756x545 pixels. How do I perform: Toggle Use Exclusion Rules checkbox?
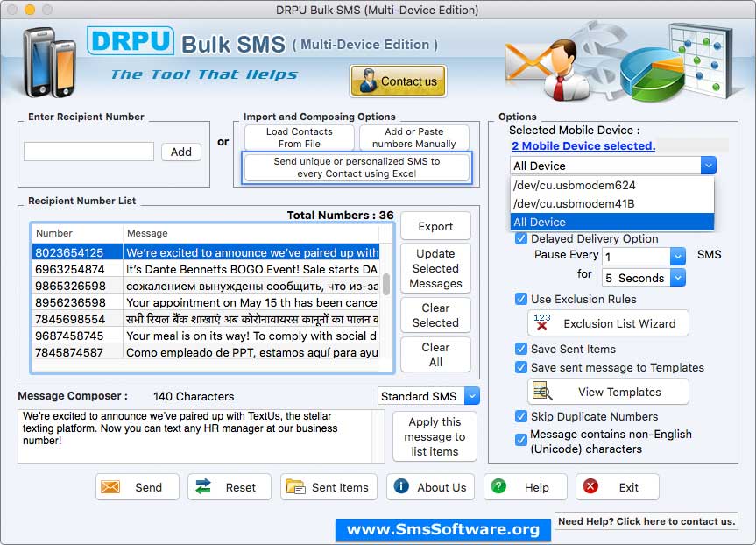pyautogui.click(x=520, y=299)
